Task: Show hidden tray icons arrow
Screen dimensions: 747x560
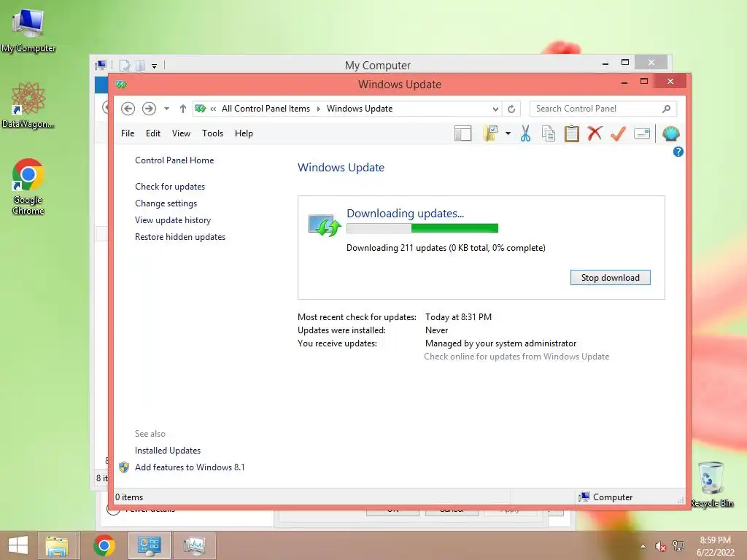Action: point(643,546)
